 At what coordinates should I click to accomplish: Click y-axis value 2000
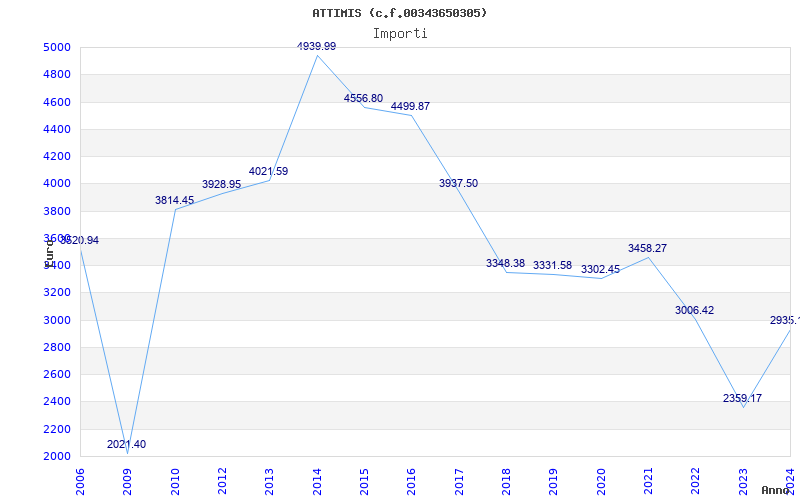click(x=57, y=456)
